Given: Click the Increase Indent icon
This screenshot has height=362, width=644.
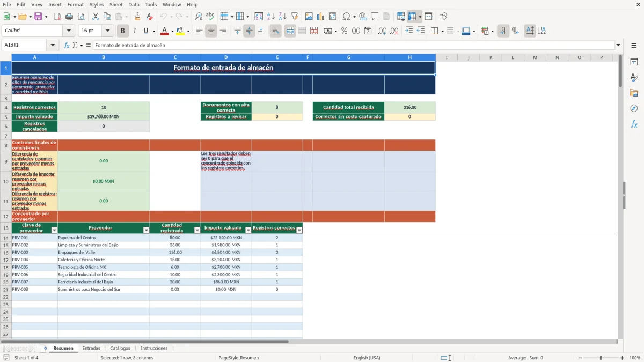Looking at the screenshot, I should (409, 31).
